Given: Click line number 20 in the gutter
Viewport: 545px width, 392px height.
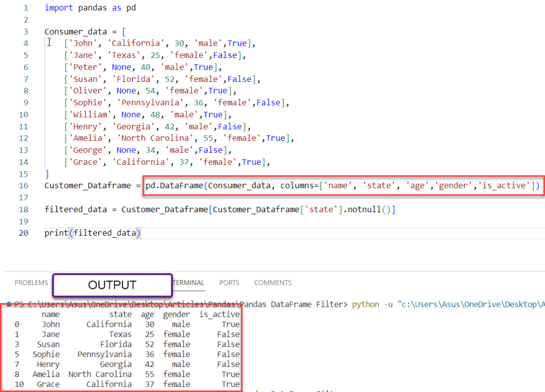Looking at the screenshot, I should 23,232.
